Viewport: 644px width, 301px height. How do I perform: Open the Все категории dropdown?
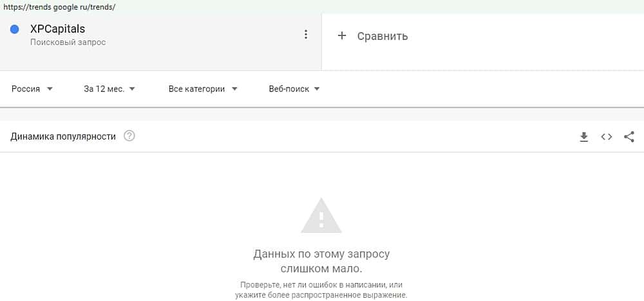[203, 89]
